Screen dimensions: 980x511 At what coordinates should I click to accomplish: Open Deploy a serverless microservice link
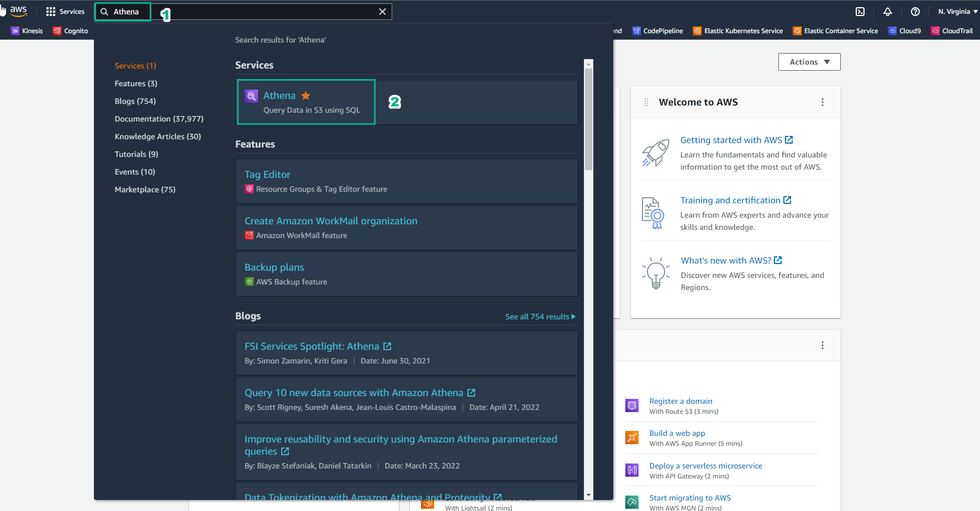(x=705, y=466)
